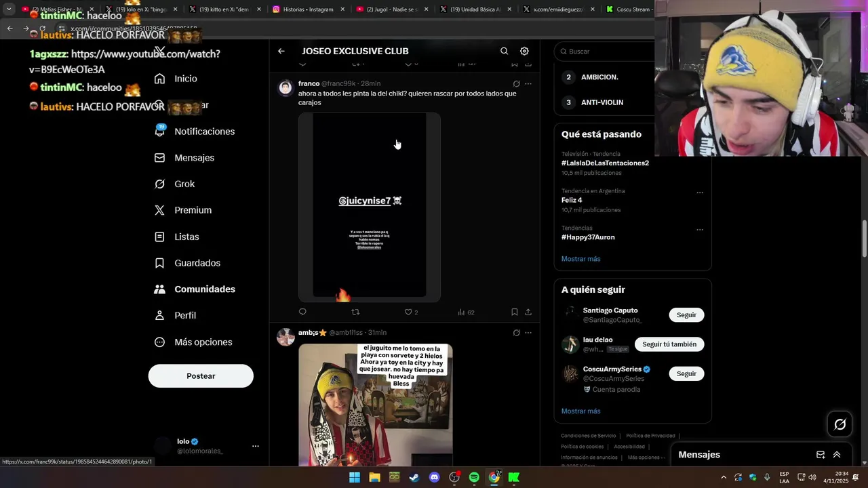Switch to Coscu Stream browser tab
The image size is (868, 488).
coord(629,9)
